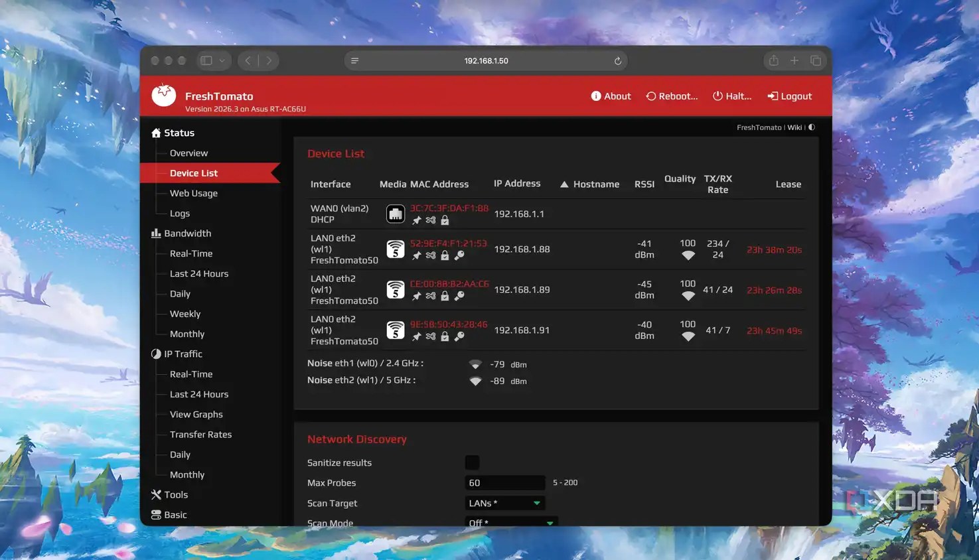
Task: Click the pin icon for device 192.168.1.91
Action: tap(417, 336)
